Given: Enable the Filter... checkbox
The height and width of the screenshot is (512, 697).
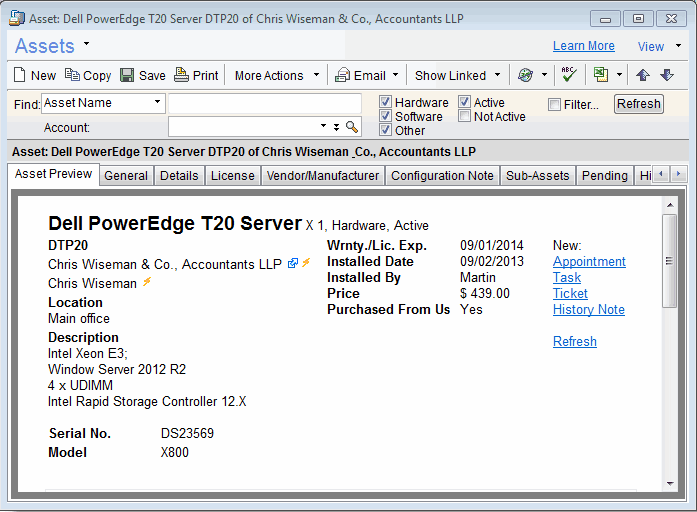Looking at the screenshot, I should [554, 104].
